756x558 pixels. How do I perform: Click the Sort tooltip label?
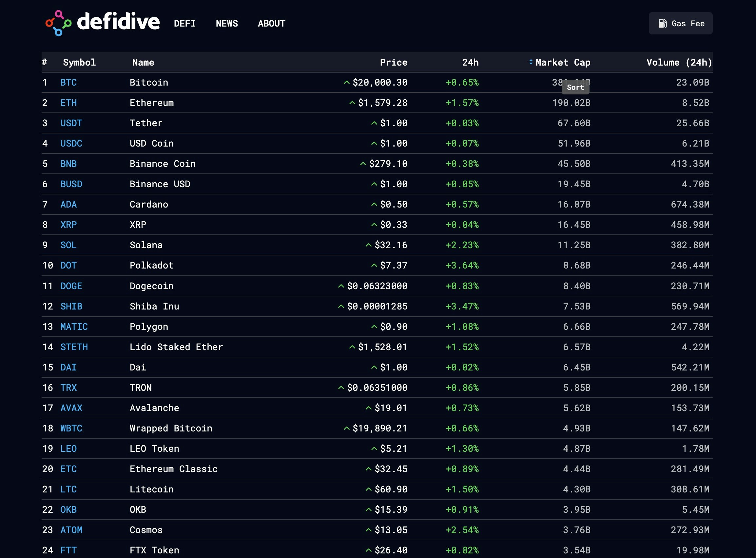[575, 87]
